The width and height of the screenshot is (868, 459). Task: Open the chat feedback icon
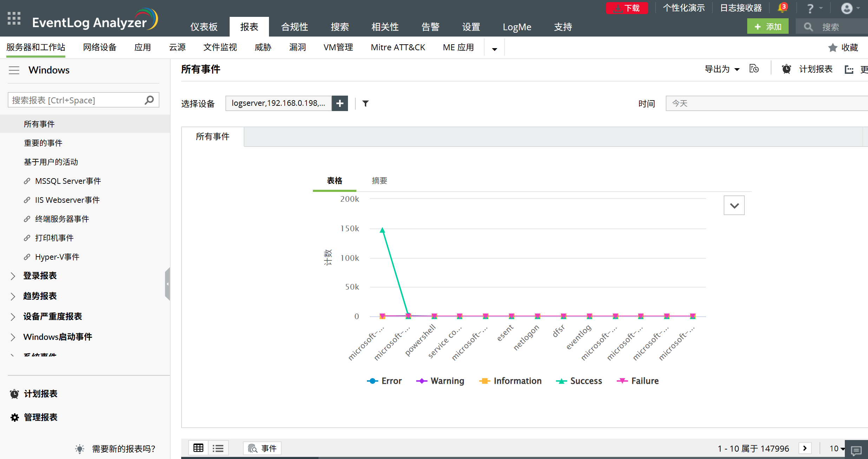pos(856,450)
